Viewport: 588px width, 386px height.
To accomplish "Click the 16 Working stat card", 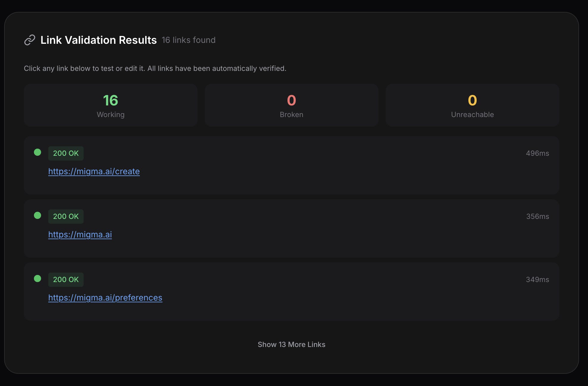I will [x=111, y=105].
